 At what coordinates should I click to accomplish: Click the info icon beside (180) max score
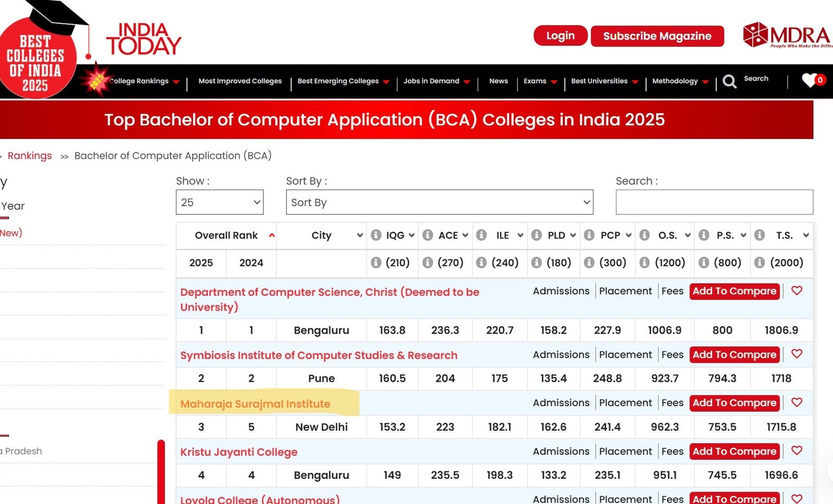pos(537,262)
